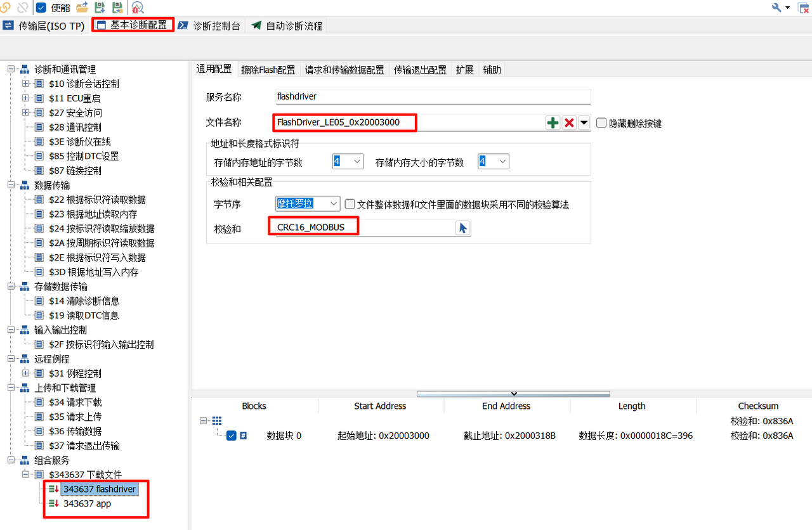Select the 辅助 sub-tab
The width and height of the screenshot is (812, 530).
click(492, 70)
